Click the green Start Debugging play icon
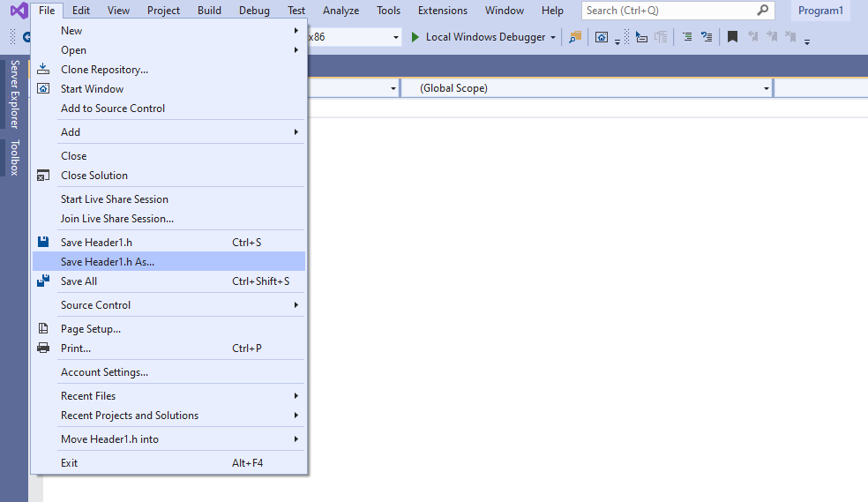Screen dimensions: 868x502 click(x=415, y=37)
